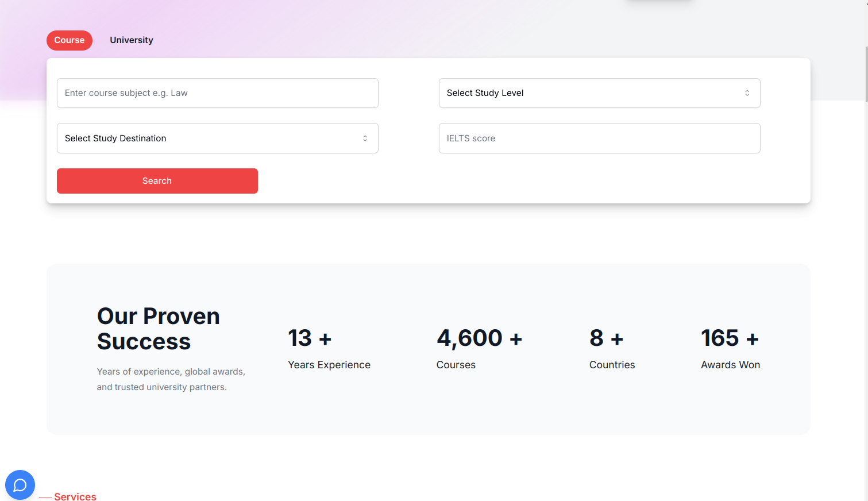Click the Study Destination chevron icon

coord(365,138)
